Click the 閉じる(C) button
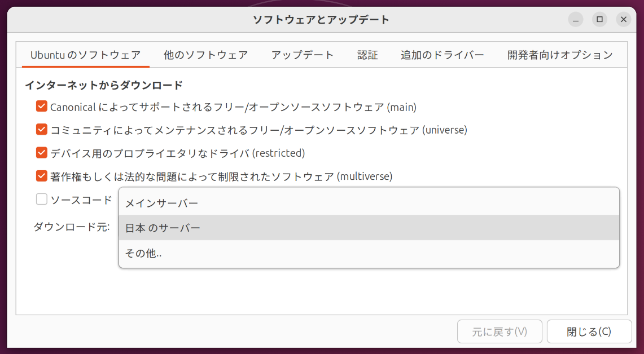This screenshot has width=644, height=354. [x=589, y=331]
